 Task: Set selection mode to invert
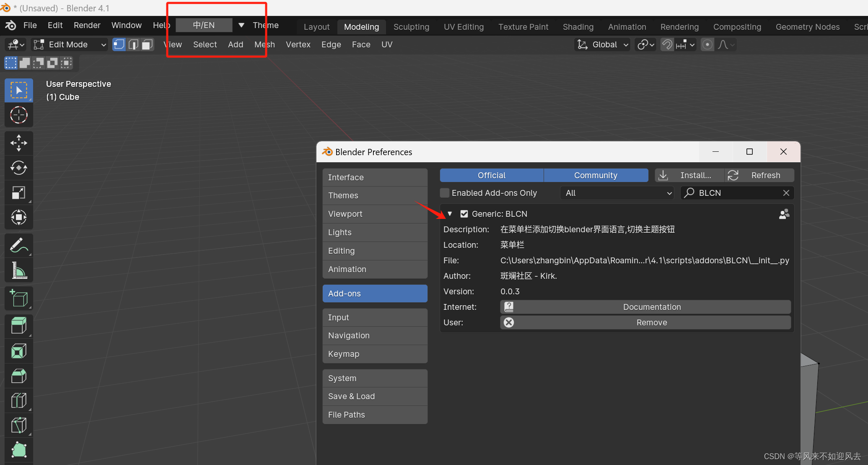point(52,63)
